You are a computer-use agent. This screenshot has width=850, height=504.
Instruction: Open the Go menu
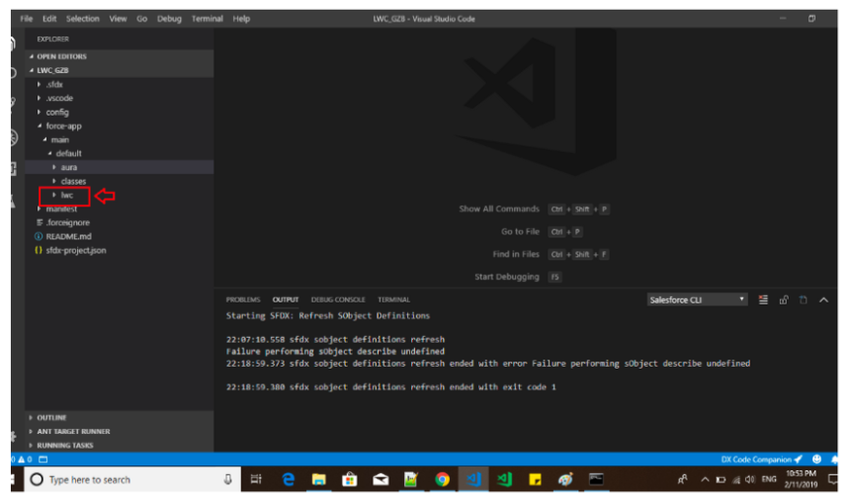pyautogui.click(x=141, y=19)
